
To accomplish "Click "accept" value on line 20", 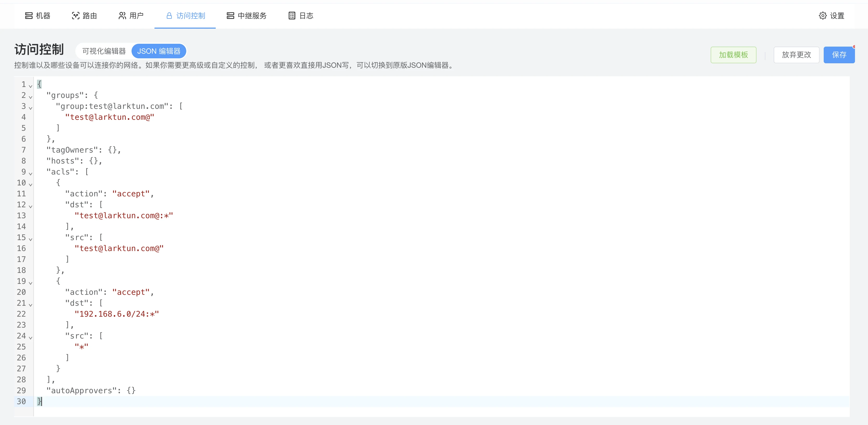I will [131, 292].
